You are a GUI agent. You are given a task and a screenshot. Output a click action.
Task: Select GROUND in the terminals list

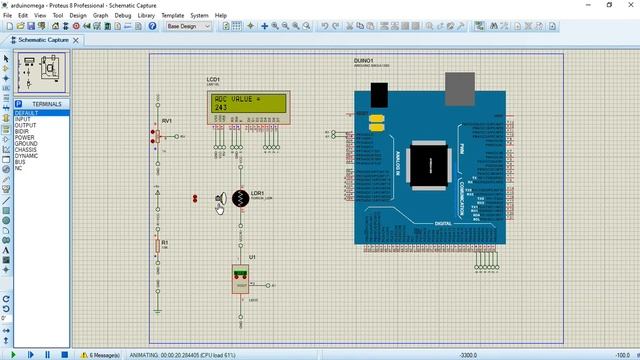pyautogui.click(x=42, y=144)
